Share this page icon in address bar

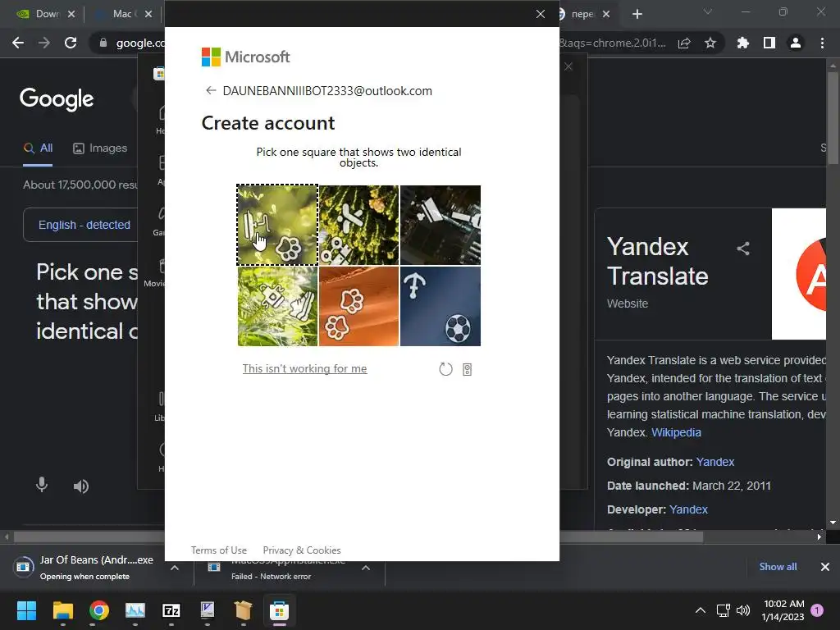point(684,43)
